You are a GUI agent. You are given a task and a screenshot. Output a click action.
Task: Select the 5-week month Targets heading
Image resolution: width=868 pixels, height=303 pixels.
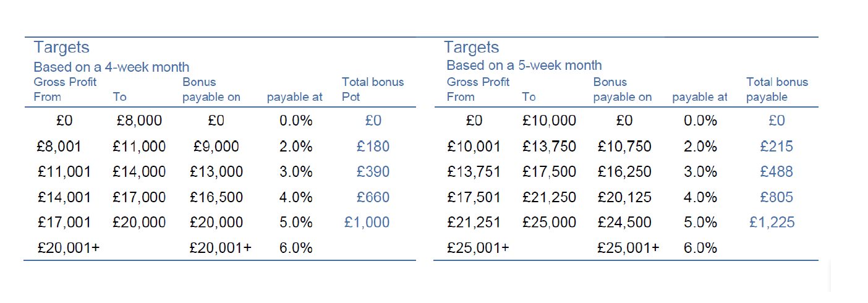pos(471,48)
